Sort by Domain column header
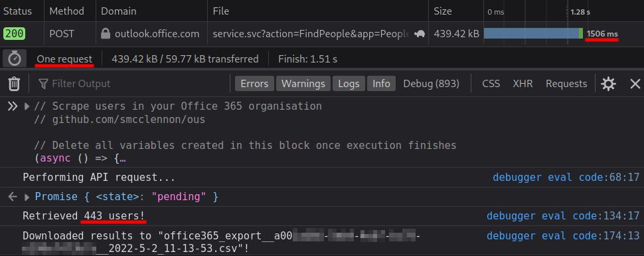Viewport: 644px width, 256px height. coord(151,11)
